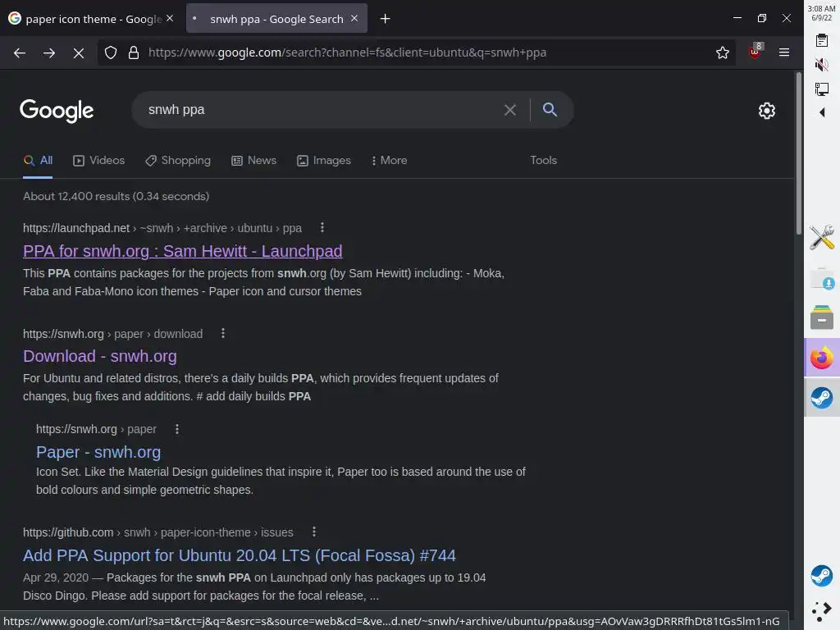Open Download - snwh.org link
Viewport: 840px width, 630px height.
point(100,356)
